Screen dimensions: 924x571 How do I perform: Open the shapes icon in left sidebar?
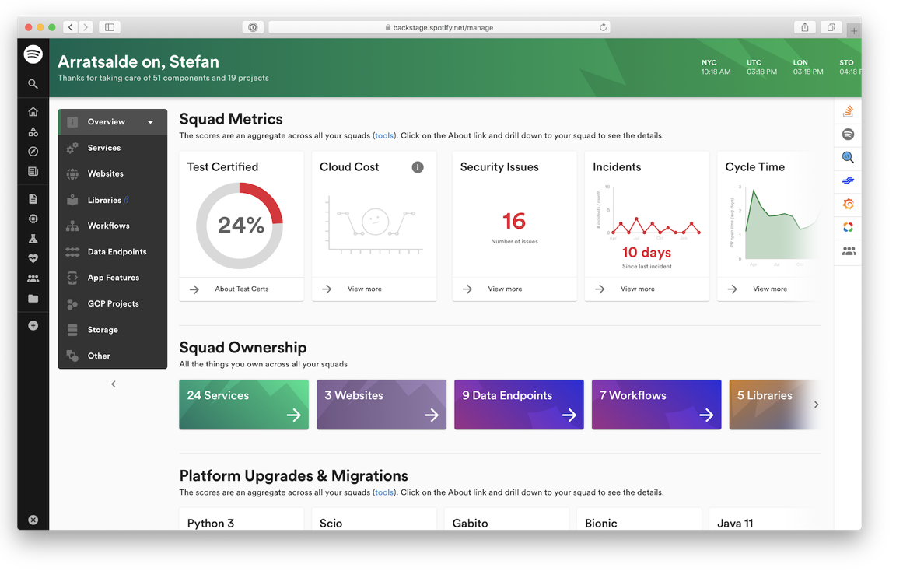[x=33, y=131]
